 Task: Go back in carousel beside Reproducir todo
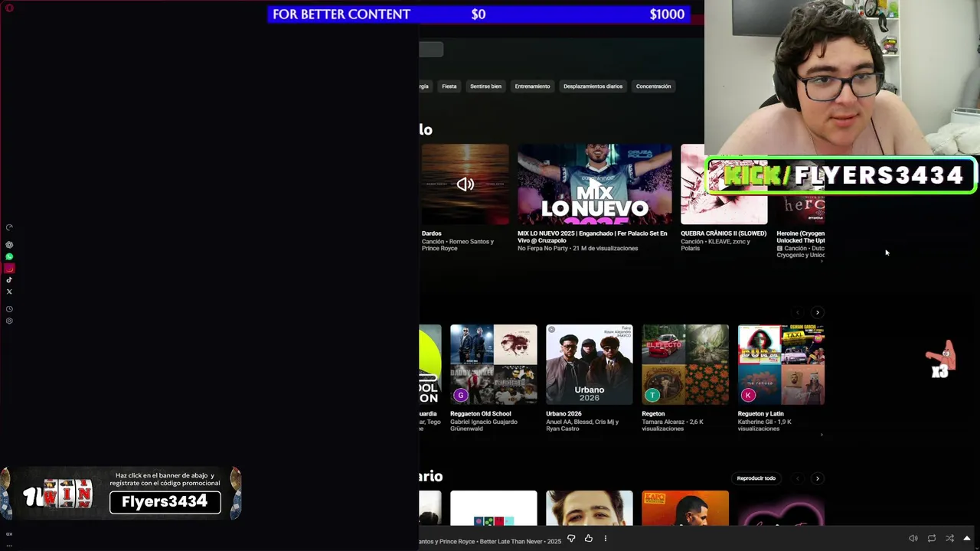(798, 478)
